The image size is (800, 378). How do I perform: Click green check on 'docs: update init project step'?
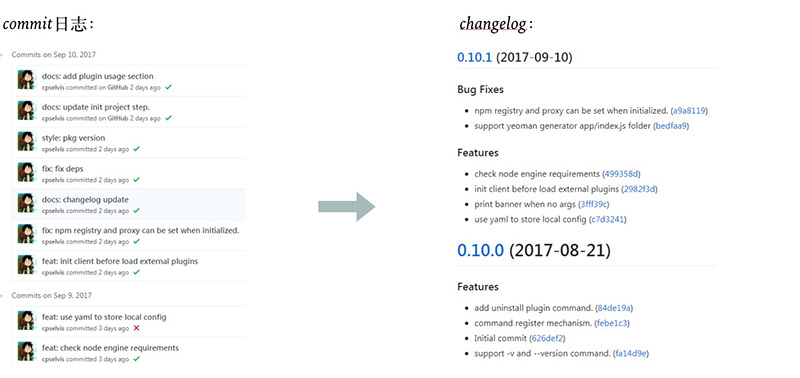(168, 118)
